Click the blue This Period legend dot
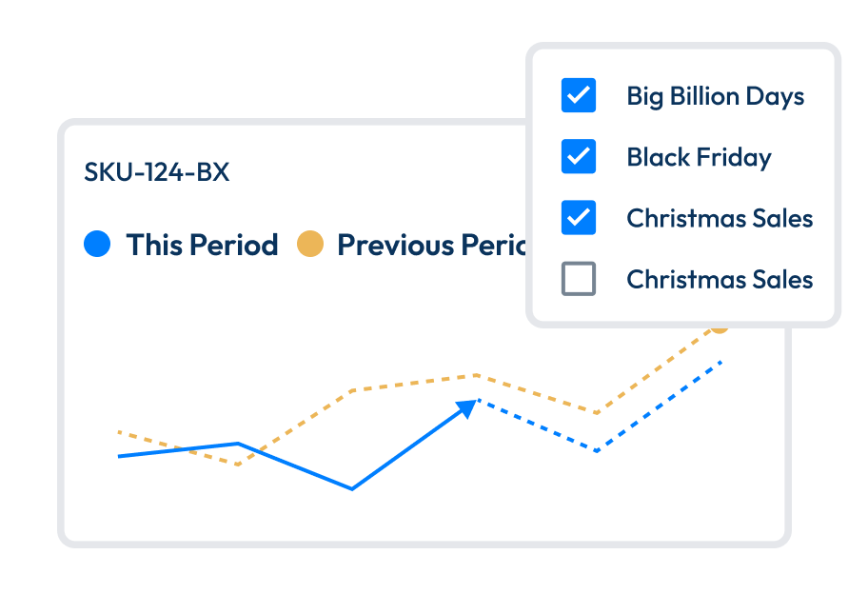This screenshot has width=868, height=594. pos(97,245)
